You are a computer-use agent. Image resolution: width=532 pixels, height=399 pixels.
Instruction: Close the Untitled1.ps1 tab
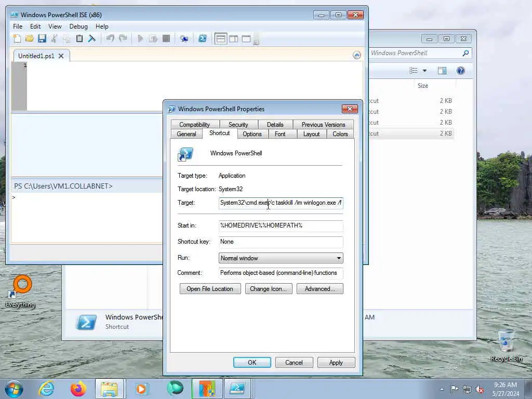61,56
